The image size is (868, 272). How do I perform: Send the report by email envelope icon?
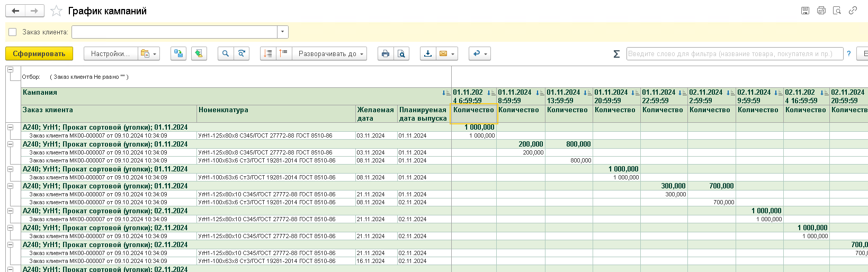[x=443, y=54]
